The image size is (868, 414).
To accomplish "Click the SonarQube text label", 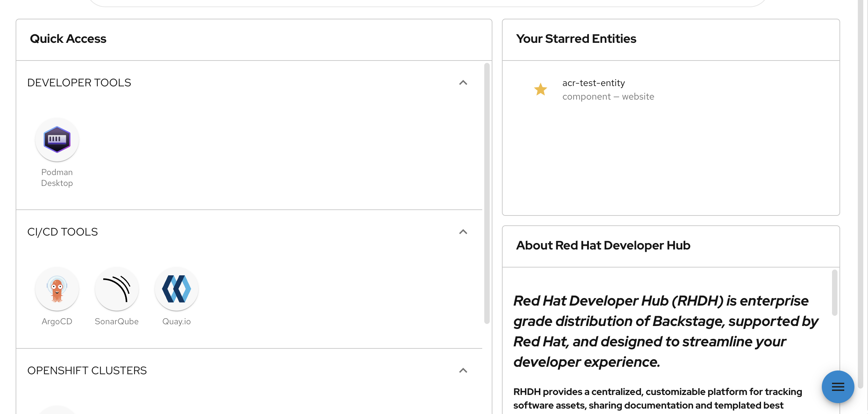I will [x=117, y=322].
